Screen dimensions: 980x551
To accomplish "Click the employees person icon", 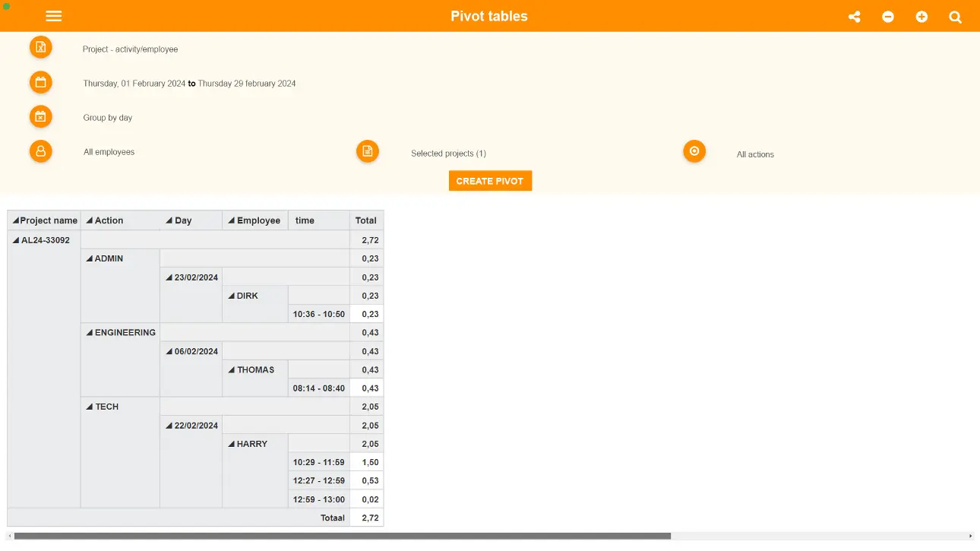I will tap(41, 151).
